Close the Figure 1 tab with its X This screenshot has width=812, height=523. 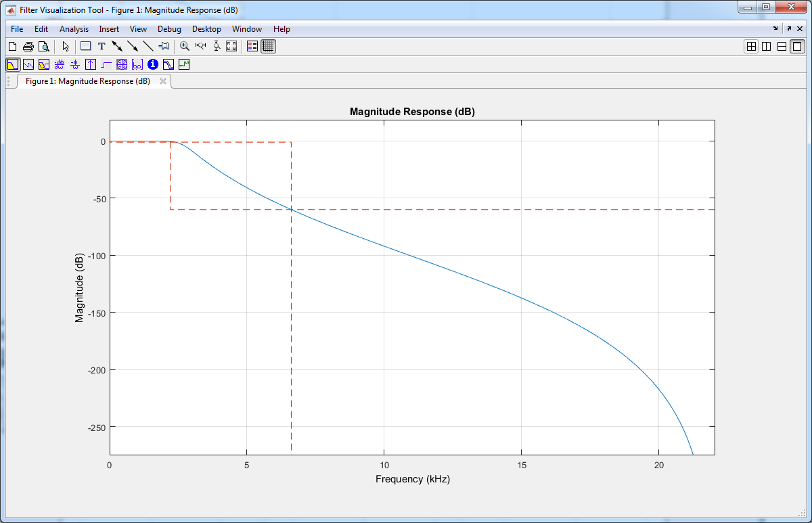163,81
